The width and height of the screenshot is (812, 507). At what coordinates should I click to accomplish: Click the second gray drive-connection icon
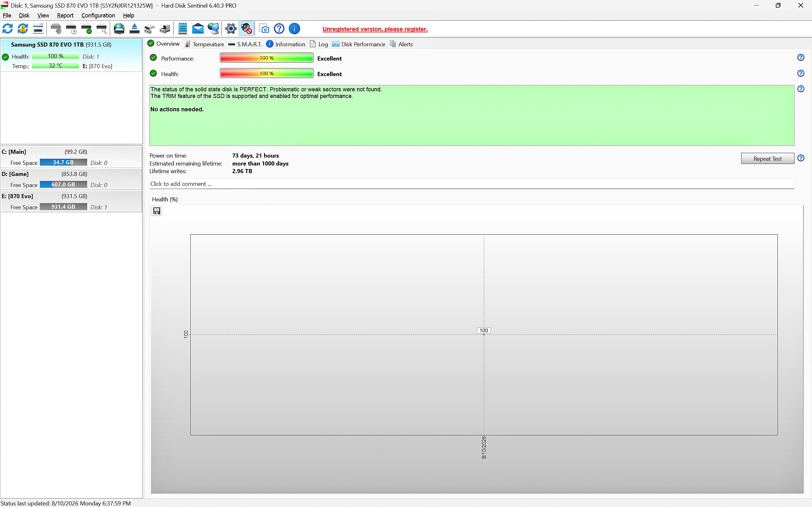click(165, 29)
